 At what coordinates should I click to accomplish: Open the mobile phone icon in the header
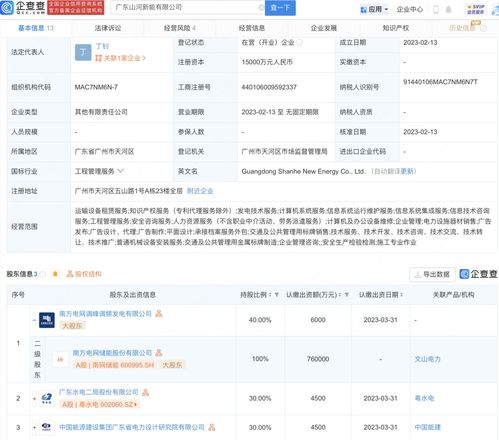436,9
